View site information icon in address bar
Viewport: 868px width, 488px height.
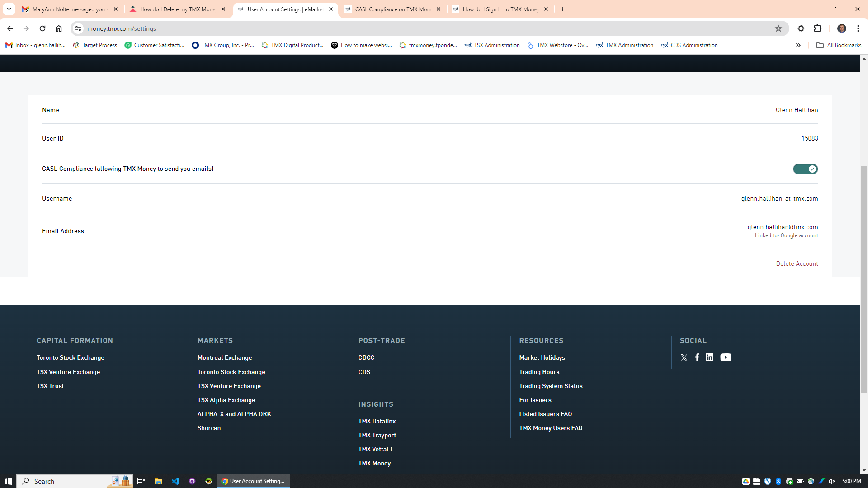coord(78,28)
